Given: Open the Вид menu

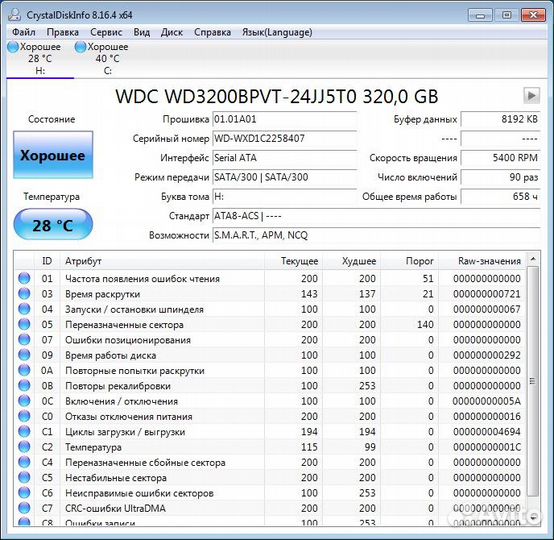Looking at the screenshot, I should click(142, 32).
